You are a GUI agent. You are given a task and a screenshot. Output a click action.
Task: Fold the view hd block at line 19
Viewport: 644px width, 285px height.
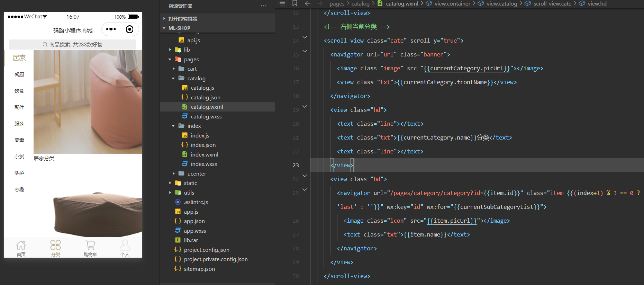[305, 106]
